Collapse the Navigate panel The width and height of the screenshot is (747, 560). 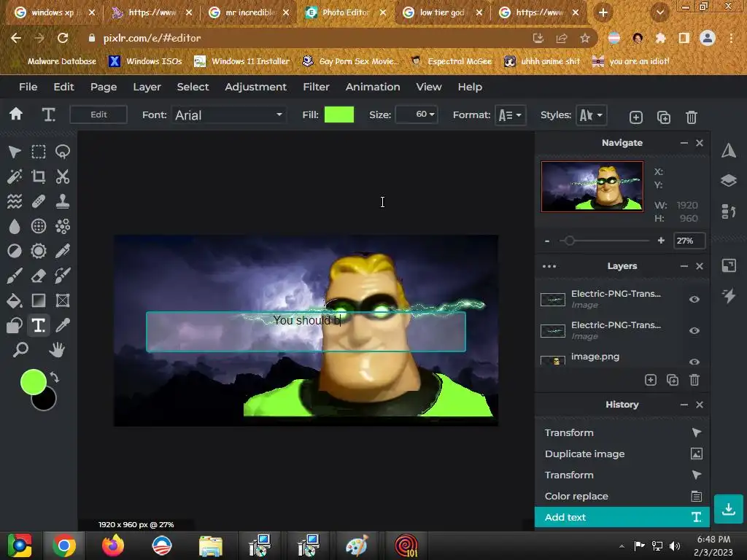684,143
